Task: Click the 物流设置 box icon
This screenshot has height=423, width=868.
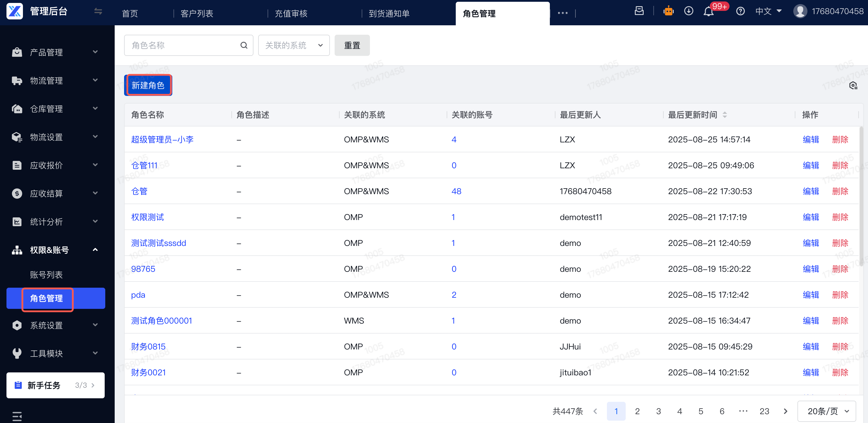Action: pos(17,137)
